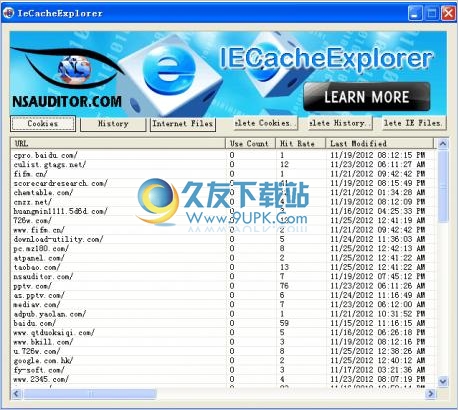Select the baidu.com/ row
Image resolution: width=458 pixels, height=410 pixels.
pyautogui.click(x=223, y=323)
